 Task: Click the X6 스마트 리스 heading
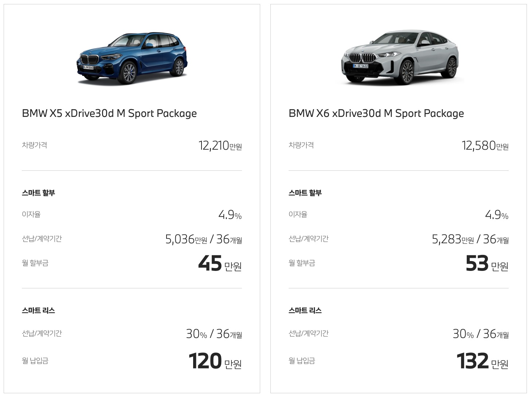[x=305, y=311]
